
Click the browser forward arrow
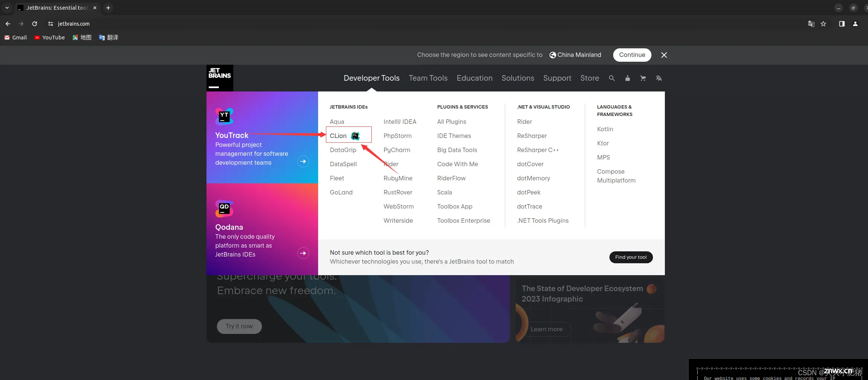pos(21,24)
